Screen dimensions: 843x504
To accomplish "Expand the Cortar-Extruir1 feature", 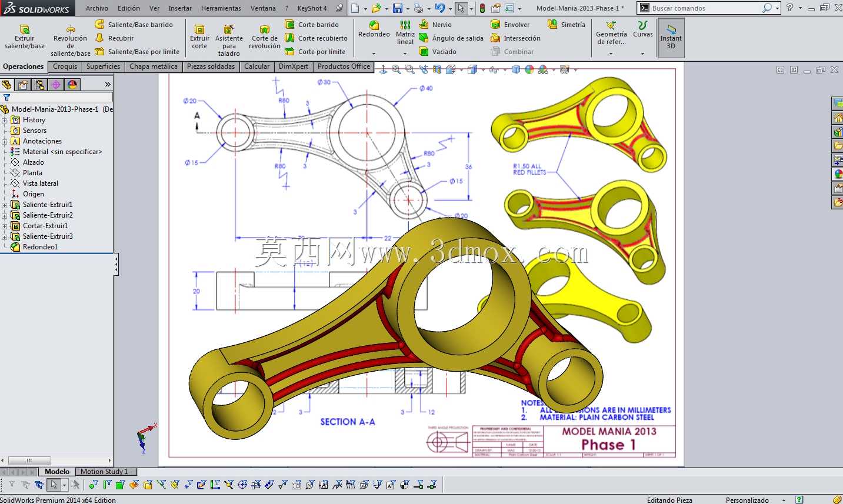I will [x=5, y=226].
